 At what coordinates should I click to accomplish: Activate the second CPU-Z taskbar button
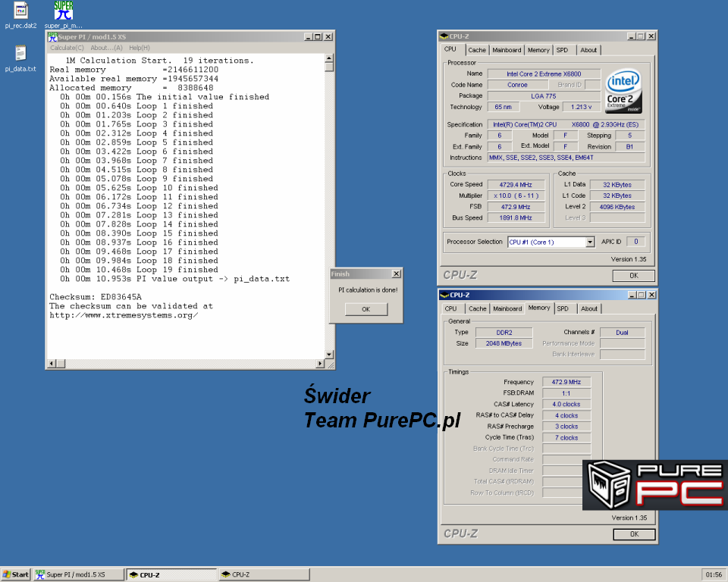pyautogui.click(x=264, y=574)
